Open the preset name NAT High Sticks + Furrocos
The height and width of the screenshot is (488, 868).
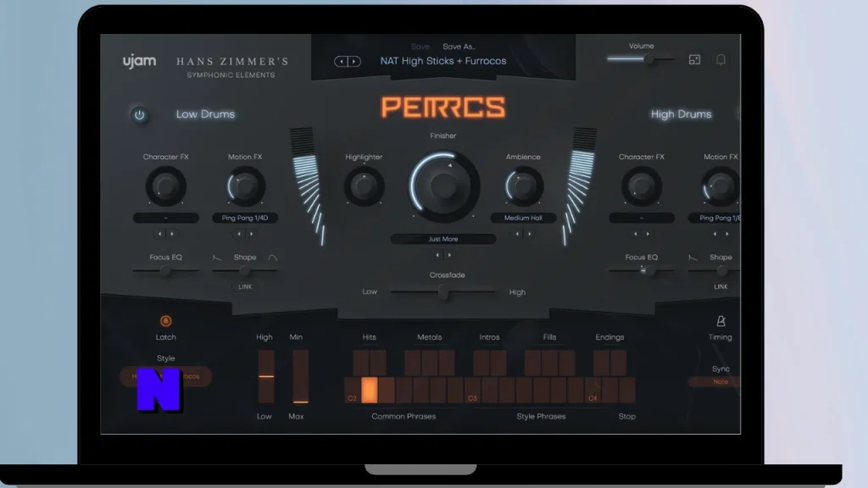point(442,61)
